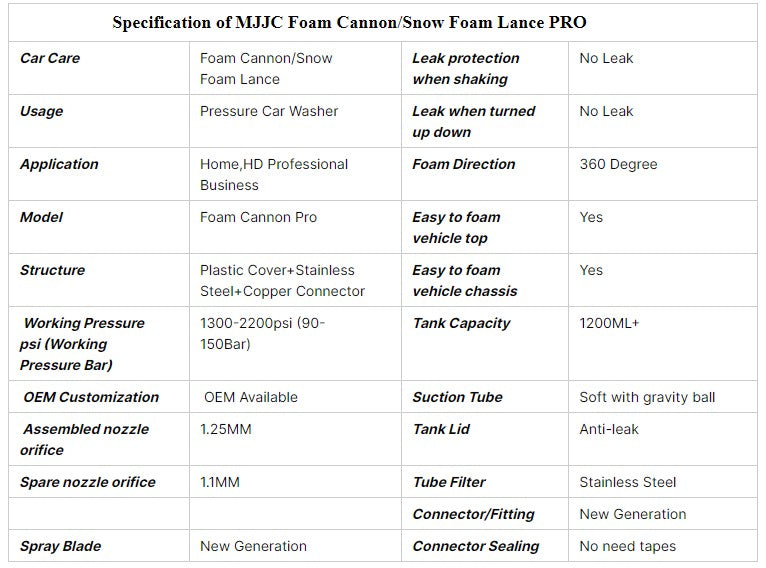Select the "No need tapes" cell
The width and height of the screenshot is (766, 568).
[627, 546]
